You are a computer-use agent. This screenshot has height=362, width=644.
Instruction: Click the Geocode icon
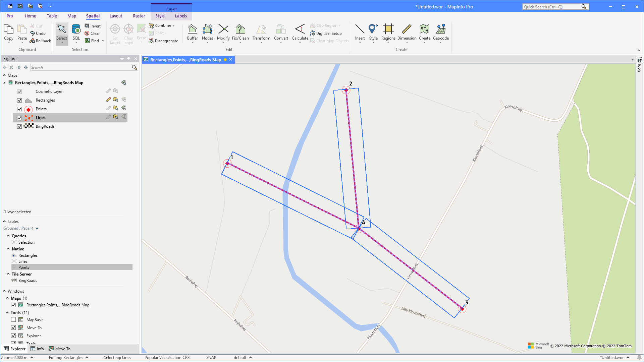(x=440, y=29)
